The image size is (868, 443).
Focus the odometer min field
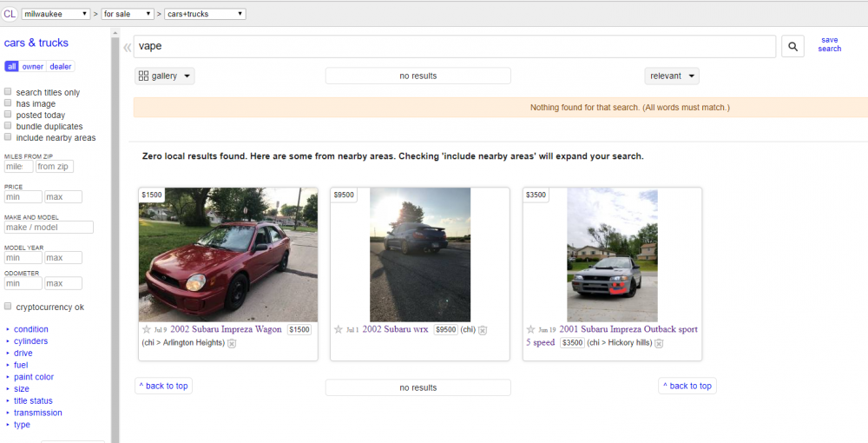(23, 283)
